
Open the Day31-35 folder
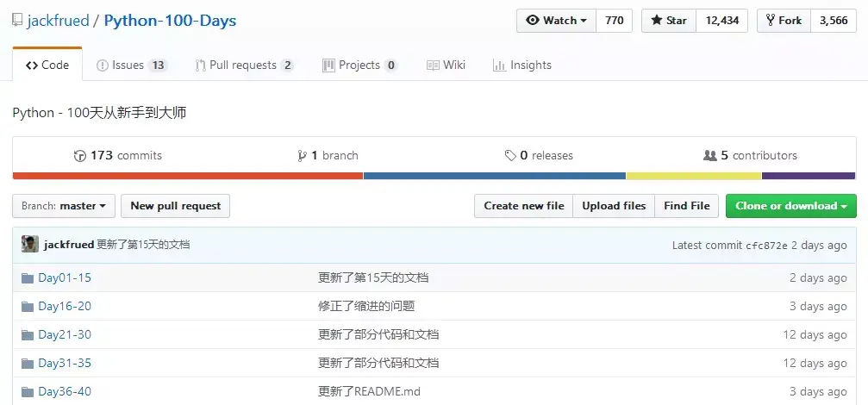65,363
